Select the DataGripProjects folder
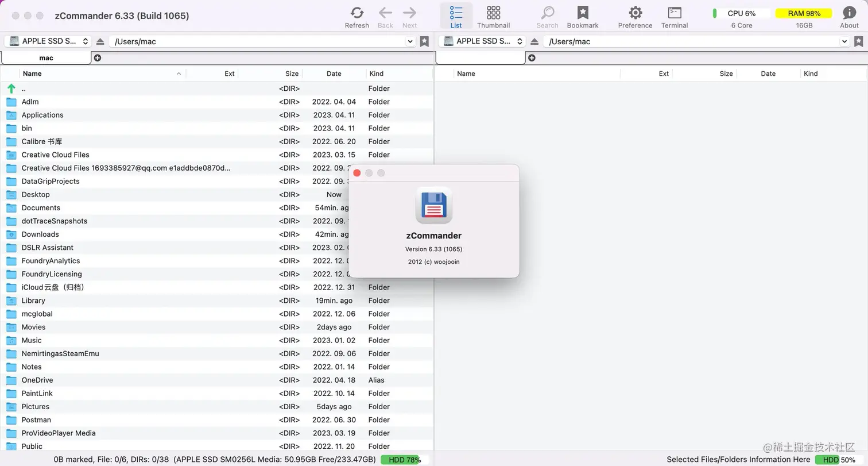This screenshot has height=466, width=868. coord(216,181)
